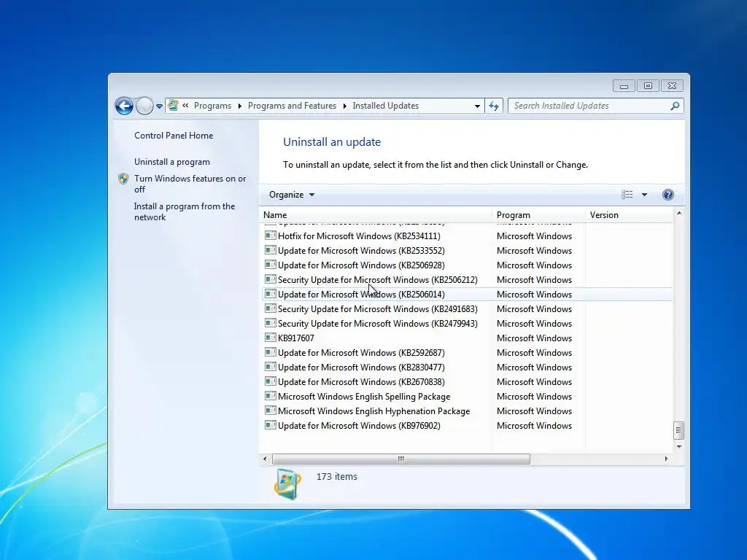The image size is (747, 560).
Task: Click the horizontal scrollbar left arrow
Action: pyautogui.click(x=265, y=459)
